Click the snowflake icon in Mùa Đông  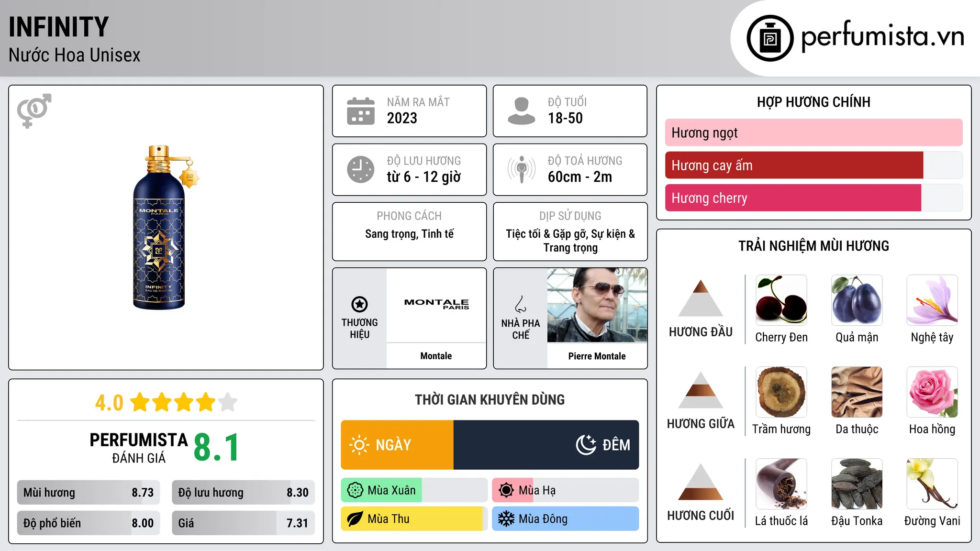(506, 519)
